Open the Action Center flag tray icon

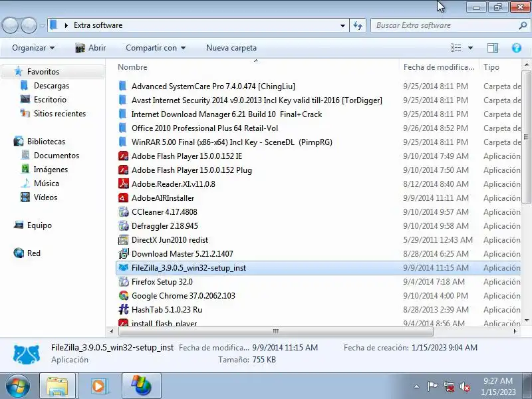coord(432,386)
